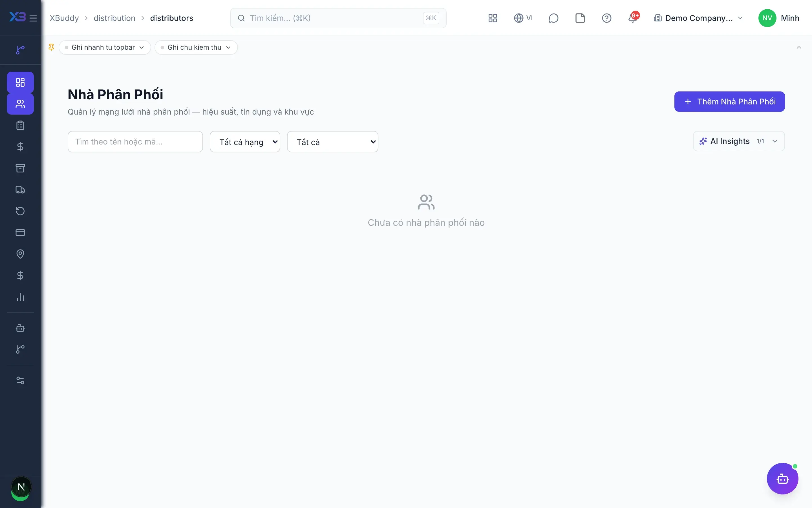The height and width of the screenshot is (508, 812).
Task: Open the delivery truck icon in sidebar
Action: [x=20, y=189]
